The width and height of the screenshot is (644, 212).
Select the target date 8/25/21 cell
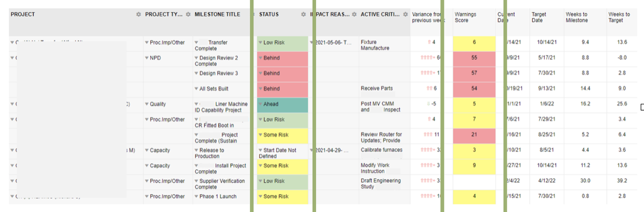546,136
